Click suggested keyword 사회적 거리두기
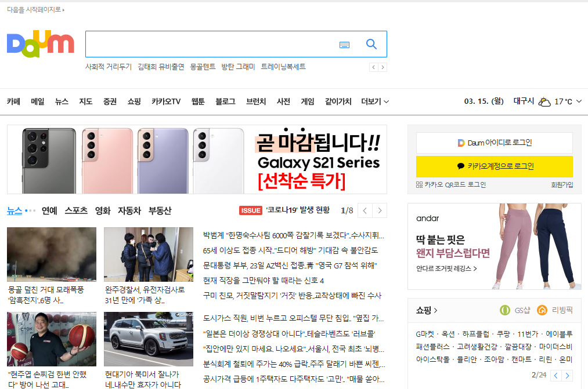Image resolution: width=588 pixels, height=389 pixels. pos(109,67)
